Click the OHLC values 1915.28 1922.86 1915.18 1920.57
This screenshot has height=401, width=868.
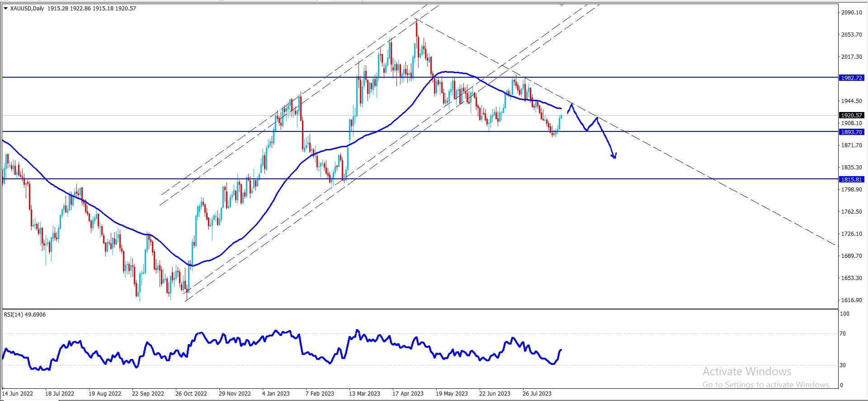coord(91,8)
